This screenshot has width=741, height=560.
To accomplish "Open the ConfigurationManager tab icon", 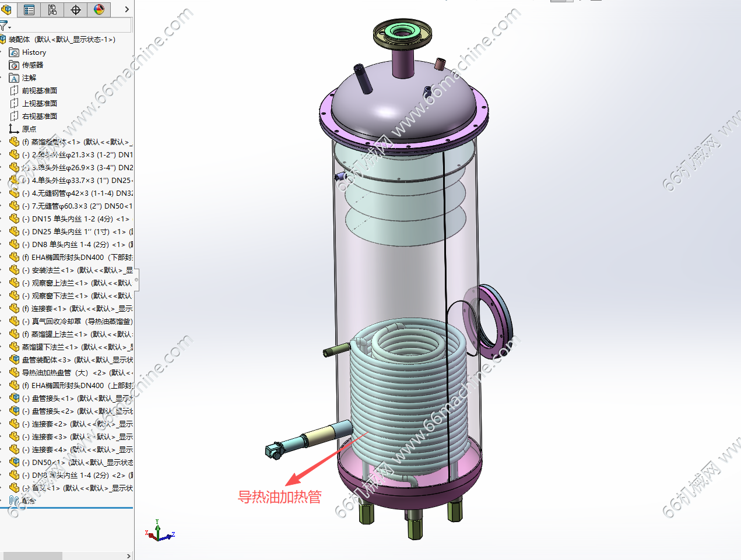I will (52, 9).
